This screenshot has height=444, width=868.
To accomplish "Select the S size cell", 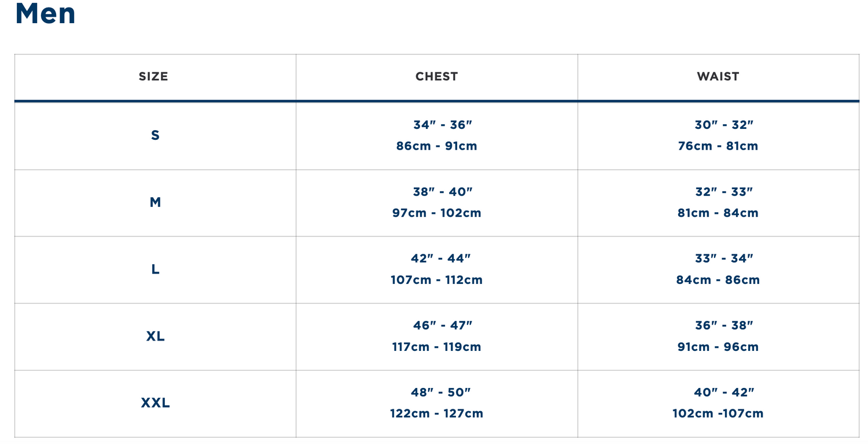I will tap(155, 135).
